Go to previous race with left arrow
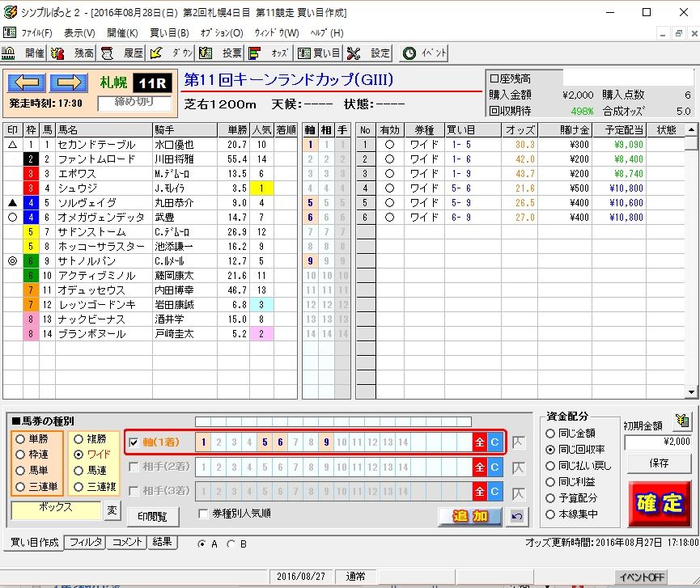700x588 pixels. tap(27, 82)
